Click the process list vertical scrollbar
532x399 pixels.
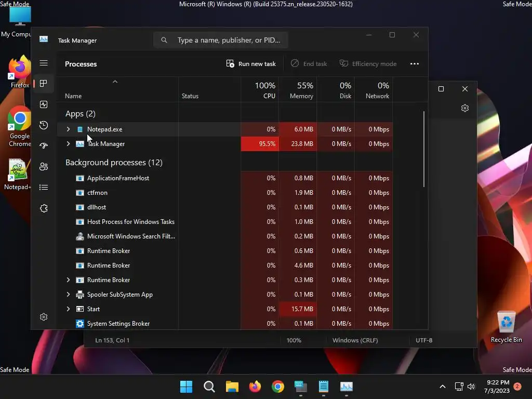pos(424,149)
